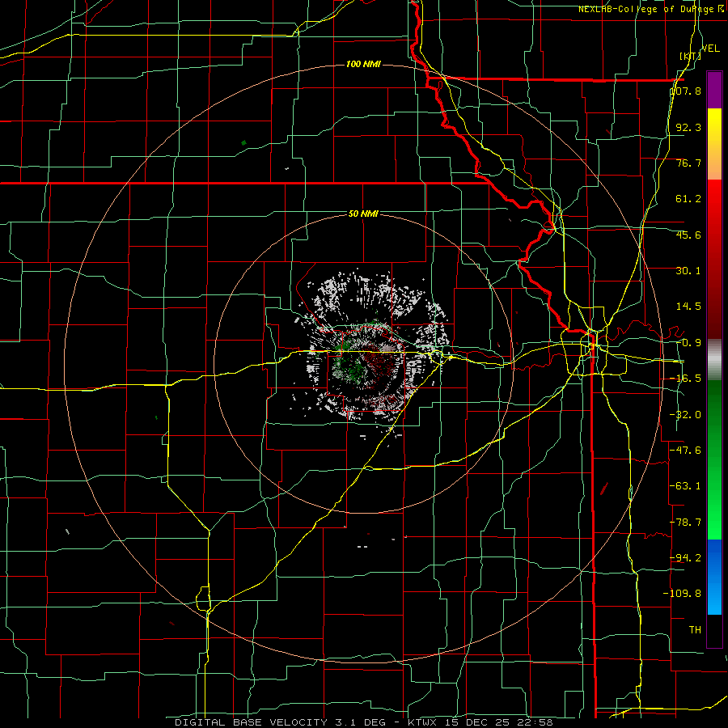Screen dimensions: 728x728
Task: Select the 92.3 value on velocity scale
Action: click(x=688, y=127)
